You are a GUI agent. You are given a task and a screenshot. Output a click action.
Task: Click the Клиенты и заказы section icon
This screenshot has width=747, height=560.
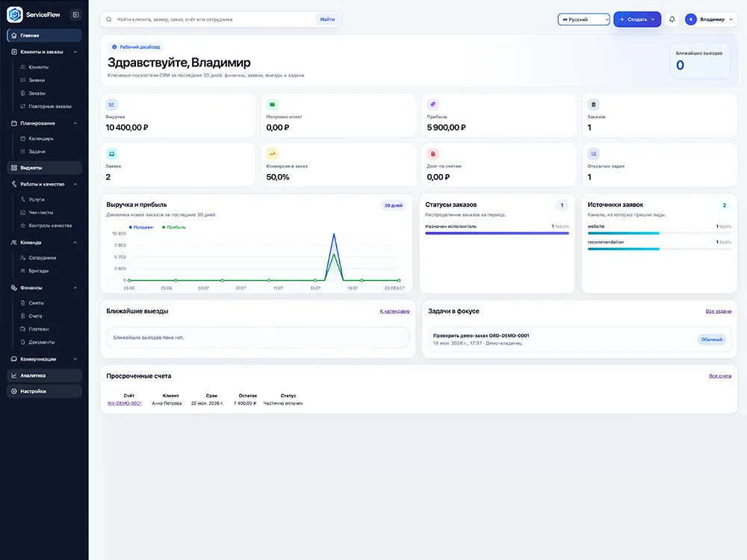[13, 52]
